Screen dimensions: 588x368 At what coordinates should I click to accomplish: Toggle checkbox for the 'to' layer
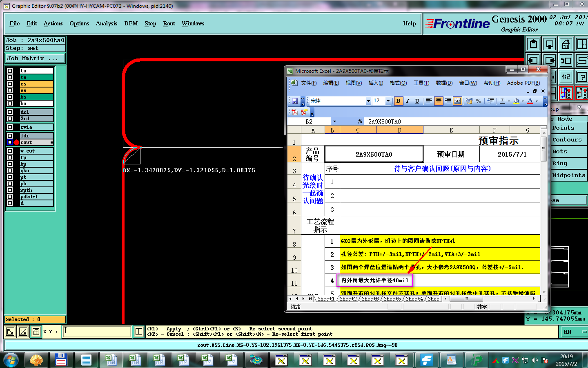coord(10,71)
